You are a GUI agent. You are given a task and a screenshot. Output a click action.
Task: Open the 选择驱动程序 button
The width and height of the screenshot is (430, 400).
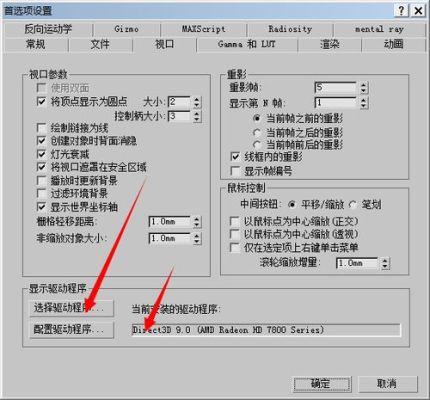pyautogui.click(x=71, y=308)
